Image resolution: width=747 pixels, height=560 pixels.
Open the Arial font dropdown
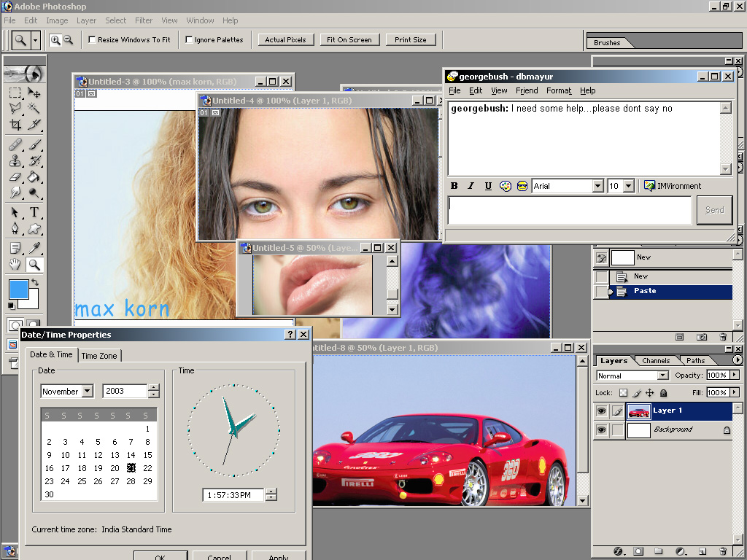[x=598, y=186]
